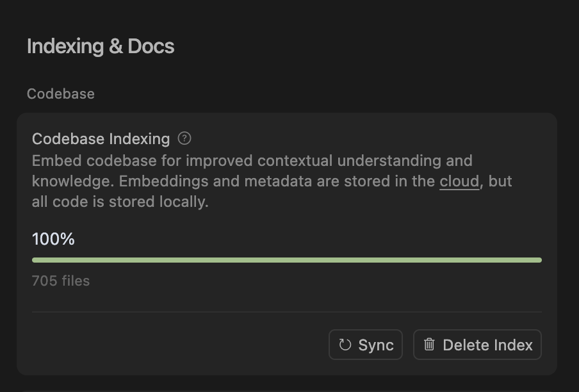Click the Indexing & Docs heading
579x392 pixels.
point(101,47)
